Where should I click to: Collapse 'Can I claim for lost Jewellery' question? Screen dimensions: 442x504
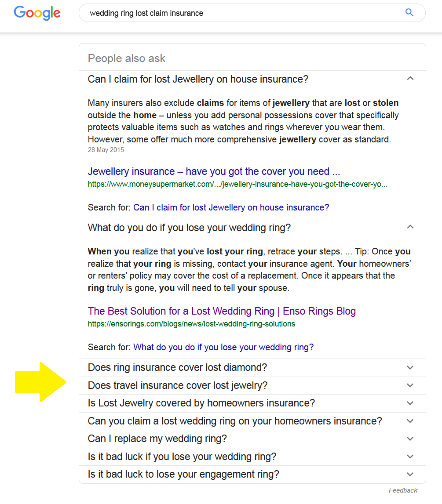click(x=410, y=79)
